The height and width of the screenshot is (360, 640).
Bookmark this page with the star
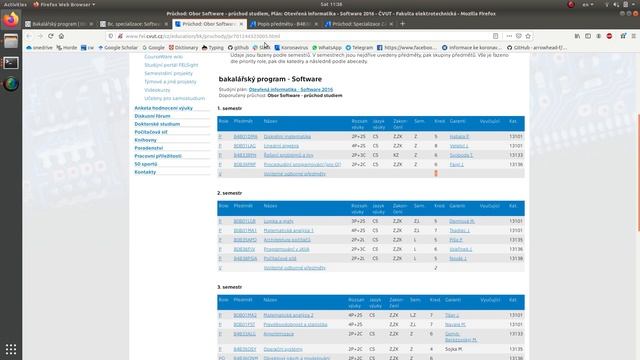point(528,36)
